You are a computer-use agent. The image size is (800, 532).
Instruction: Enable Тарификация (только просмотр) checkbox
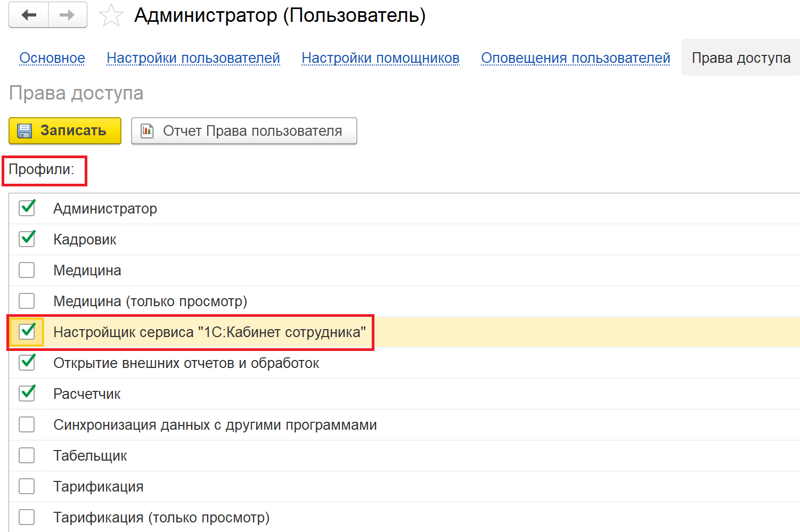tap(27, 517)
